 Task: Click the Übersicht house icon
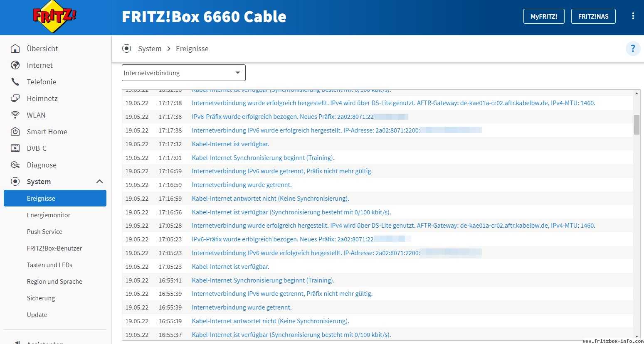click(x=15, y=49)
